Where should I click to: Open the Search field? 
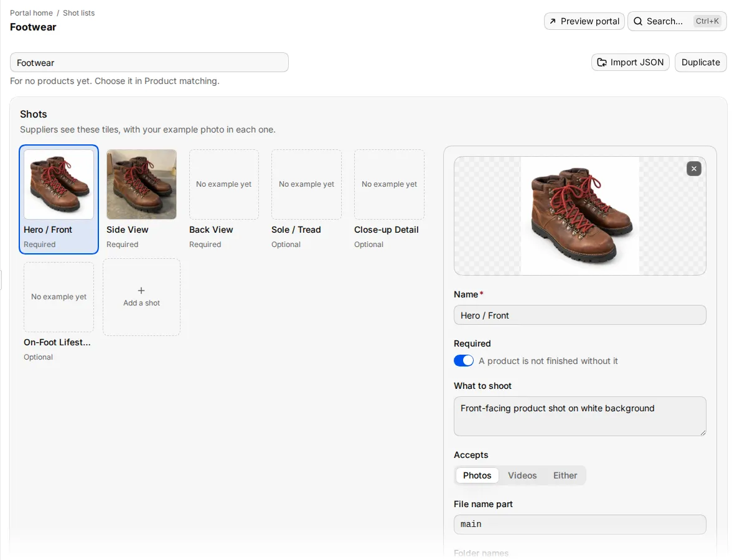677,21
